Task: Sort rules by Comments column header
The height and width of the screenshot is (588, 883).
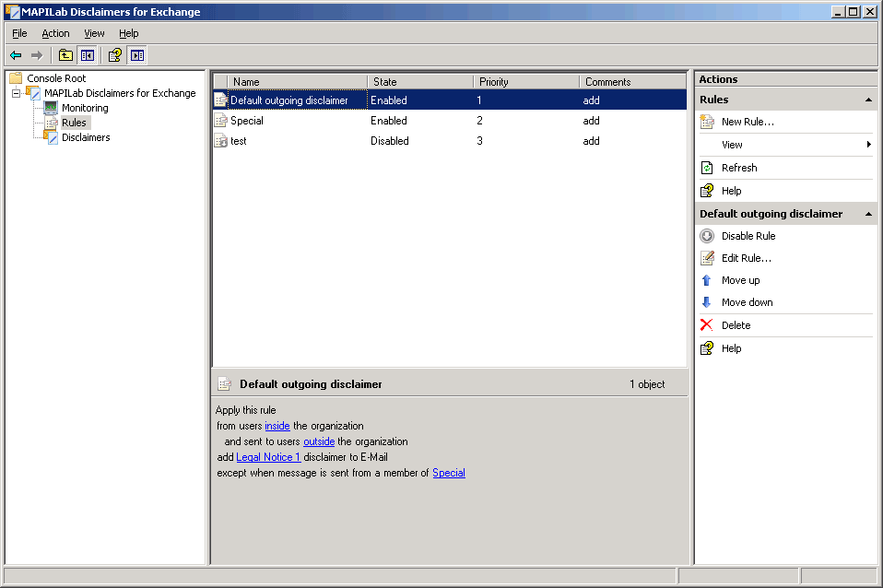Action: pos(633,82)
